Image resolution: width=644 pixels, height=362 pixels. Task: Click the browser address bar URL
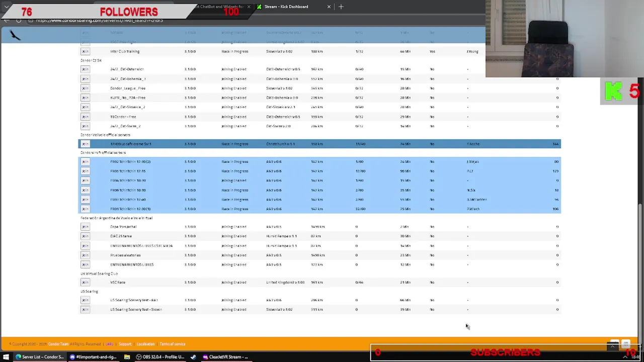click(x=99, y=20)
